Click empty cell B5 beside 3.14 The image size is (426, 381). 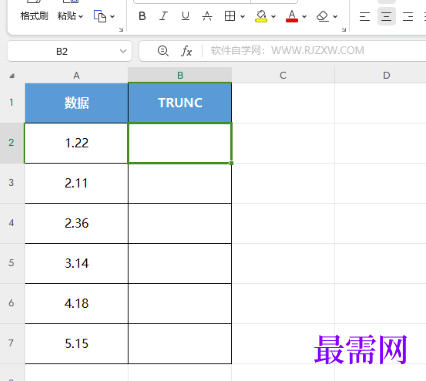point(180,263)
